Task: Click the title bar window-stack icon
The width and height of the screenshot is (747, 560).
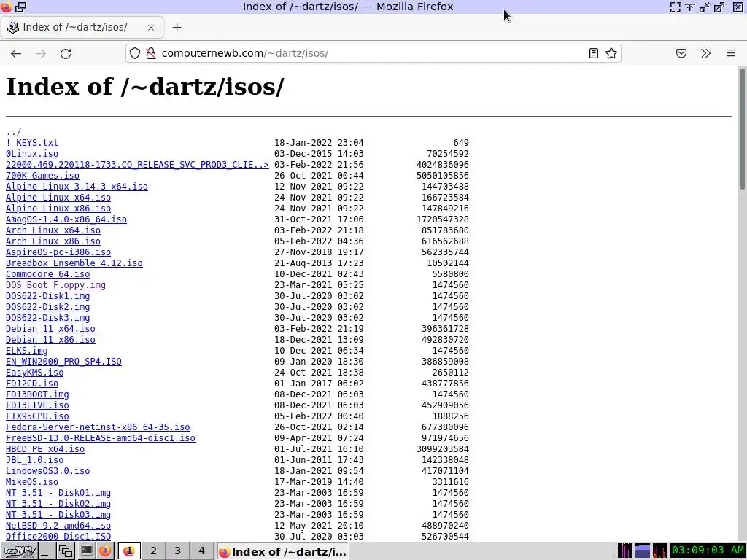Action: tap(21, 7)
